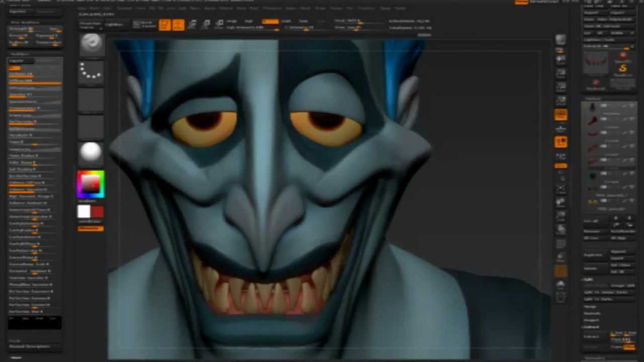Activate the Rotate transform icon in top shelf
Screen dimensions: 644x362
pos(219,25)
